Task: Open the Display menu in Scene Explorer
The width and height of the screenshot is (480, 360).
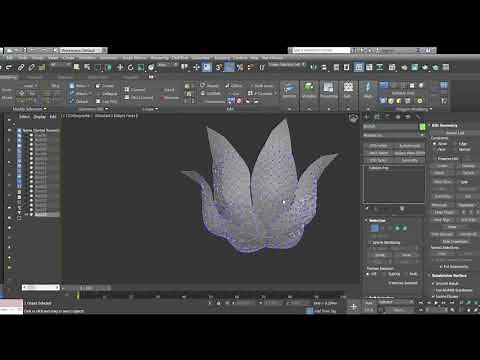Action: (x=39, y=117)
